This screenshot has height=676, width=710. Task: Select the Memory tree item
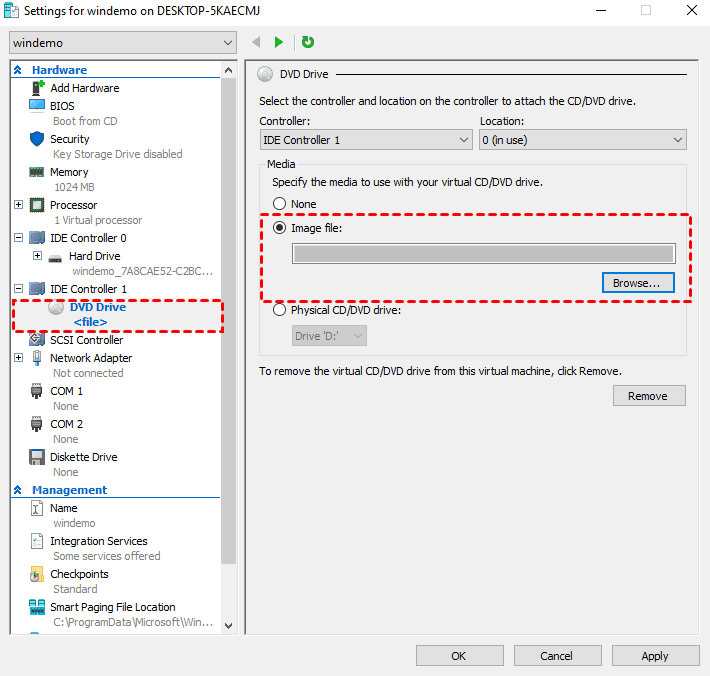click(x=69, y=172)
